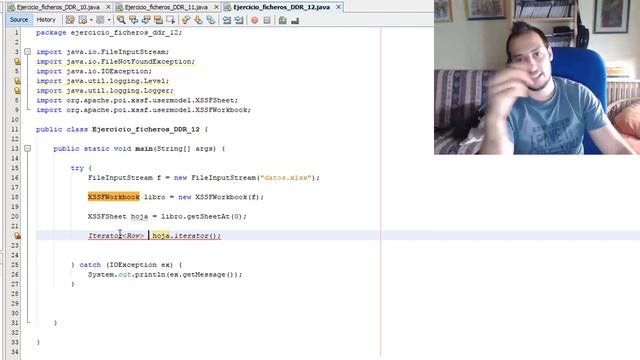Click the import java.io.IOException line
This screenshot has width=640, height=360.
[94, 71]
